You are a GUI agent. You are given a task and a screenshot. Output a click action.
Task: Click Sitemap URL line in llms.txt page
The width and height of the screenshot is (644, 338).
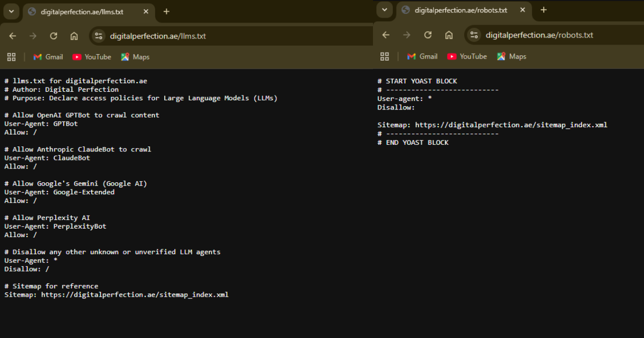pyautogui.click(x=116, y=295)
